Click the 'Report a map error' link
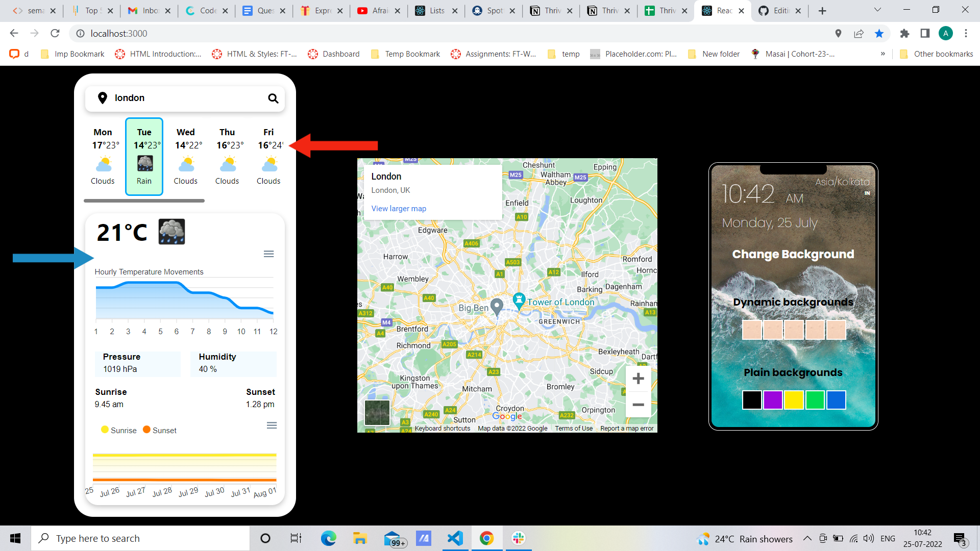The height and width of the screenshot is (551, 980). click(627, 428)
